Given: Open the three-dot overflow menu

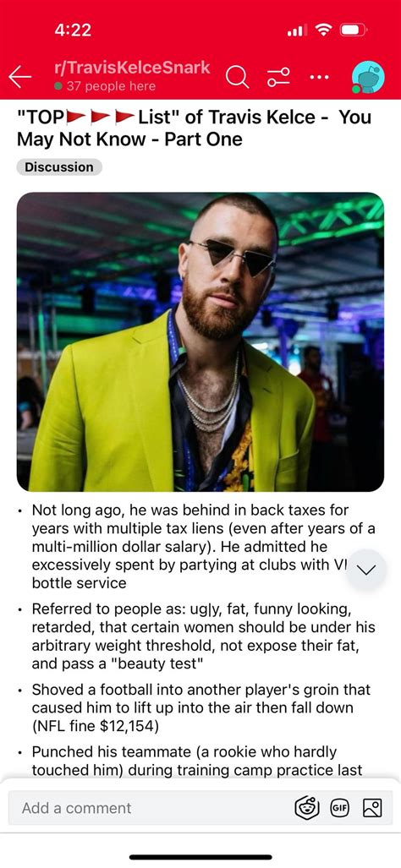Looking at the screenshot, I should click(320, 77).
